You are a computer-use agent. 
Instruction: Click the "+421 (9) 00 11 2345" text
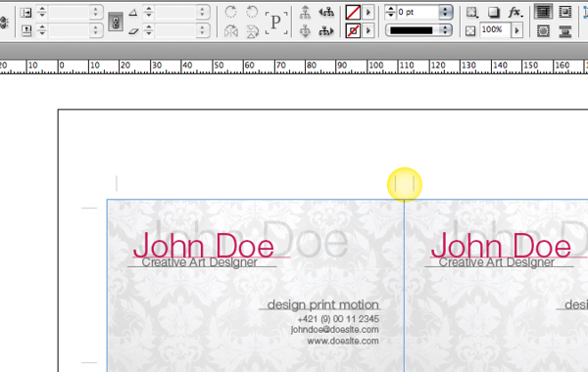338,319
